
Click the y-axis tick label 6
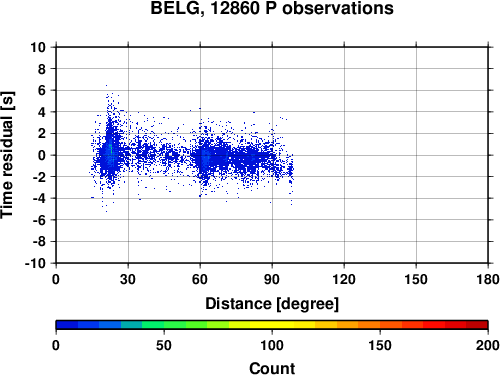click(42, 90)
